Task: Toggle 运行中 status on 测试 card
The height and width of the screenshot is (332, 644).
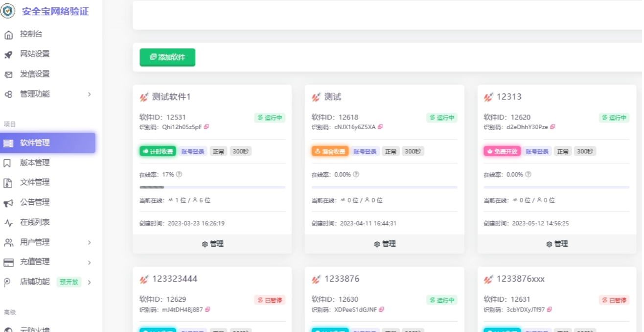Action: pyautogui.click(x=442, y=118)
